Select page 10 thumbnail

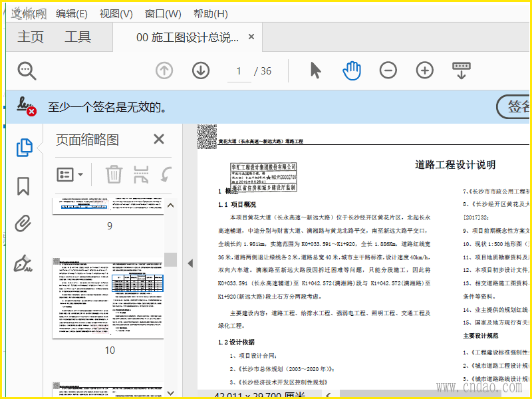(108, 298)
